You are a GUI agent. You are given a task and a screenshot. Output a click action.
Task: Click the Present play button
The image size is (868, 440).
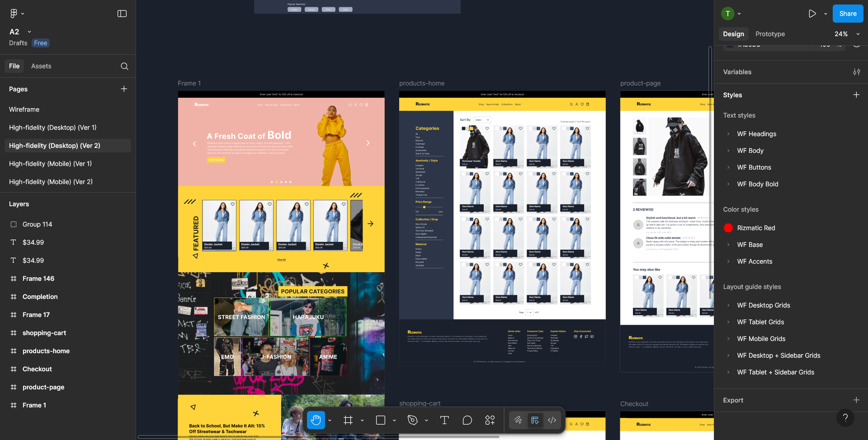[812, 14]
